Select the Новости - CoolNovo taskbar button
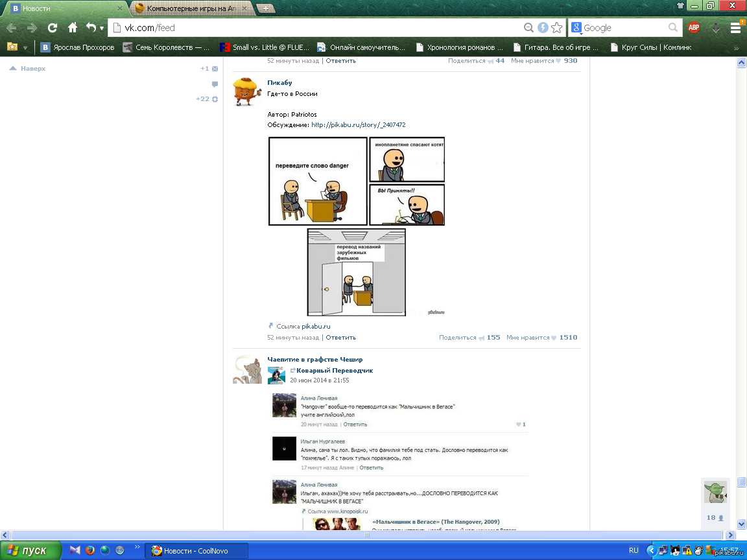The width and height of the screenshot is (747, 560). [x=196, y=551]
